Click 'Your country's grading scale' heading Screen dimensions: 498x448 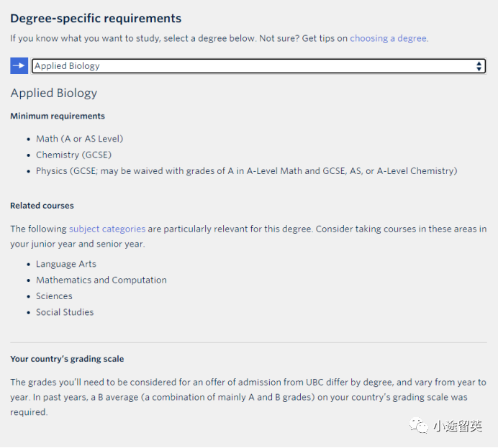pos(67,359)
